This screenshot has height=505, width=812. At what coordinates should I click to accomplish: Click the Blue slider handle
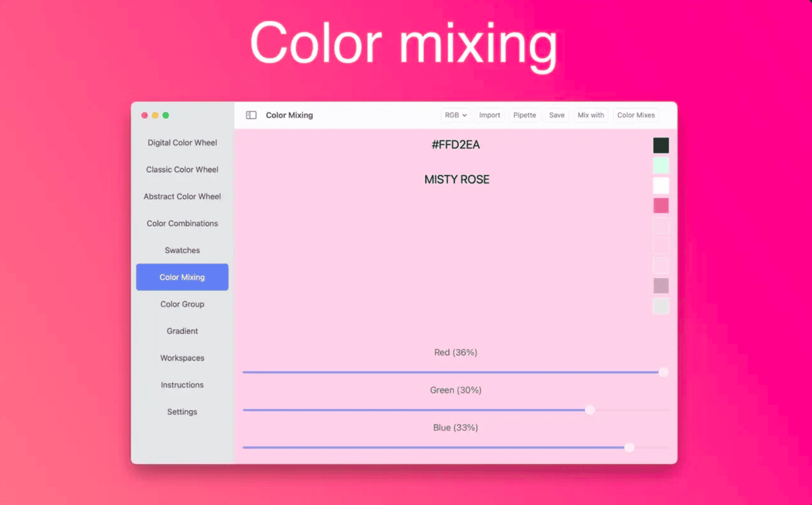(x=629, y=448)
